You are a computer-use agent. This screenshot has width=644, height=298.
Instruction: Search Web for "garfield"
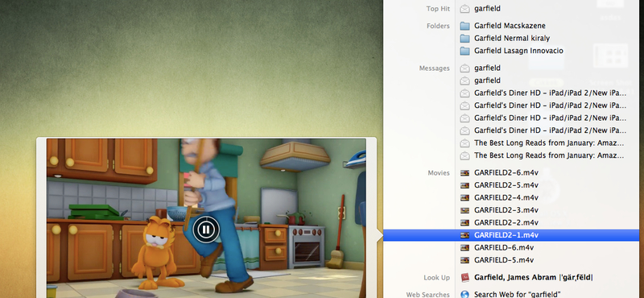pyautogui.click(x=518, y=294)
